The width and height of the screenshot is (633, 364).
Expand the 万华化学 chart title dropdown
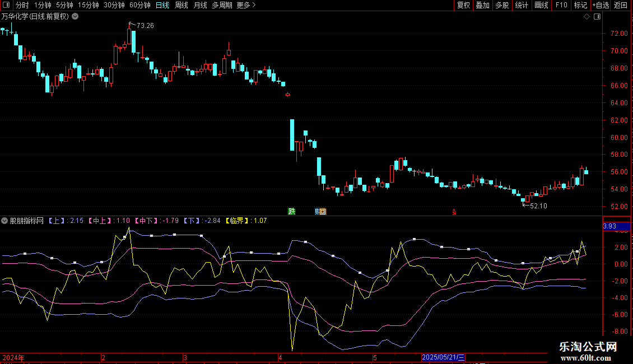[x=75, y=16]
